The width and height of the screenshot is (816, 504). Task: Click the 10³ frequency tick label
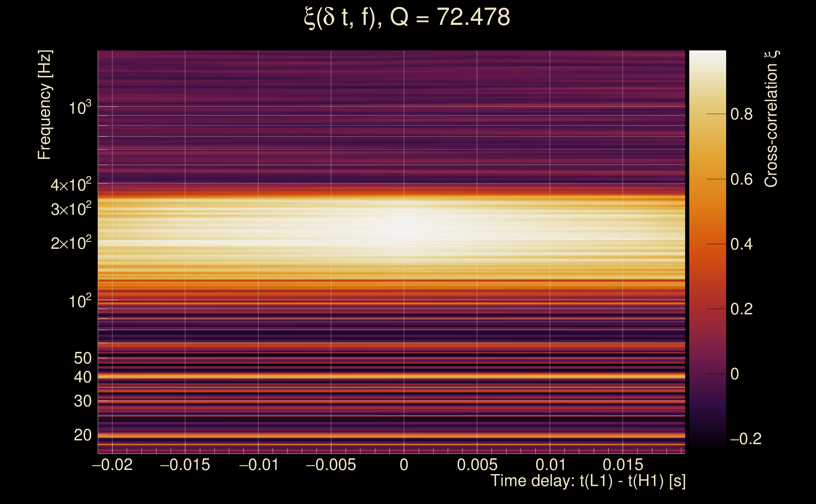pos(80,108)
